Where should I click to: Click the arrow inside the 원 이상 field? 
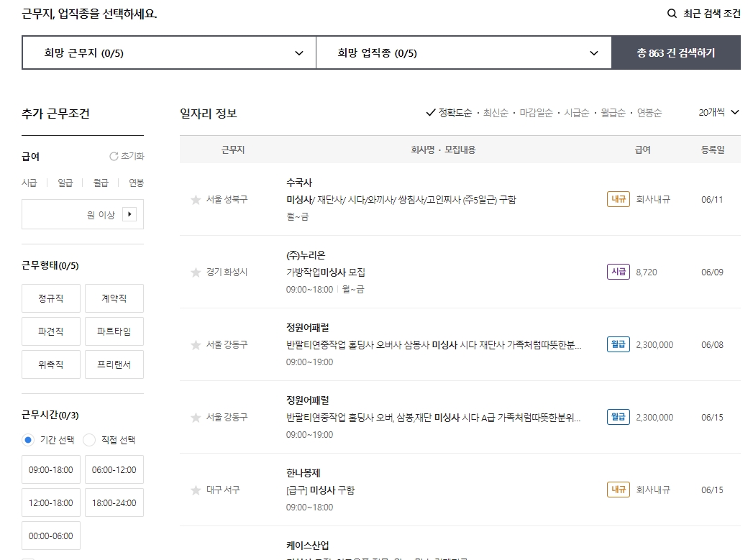click(129, 214)
